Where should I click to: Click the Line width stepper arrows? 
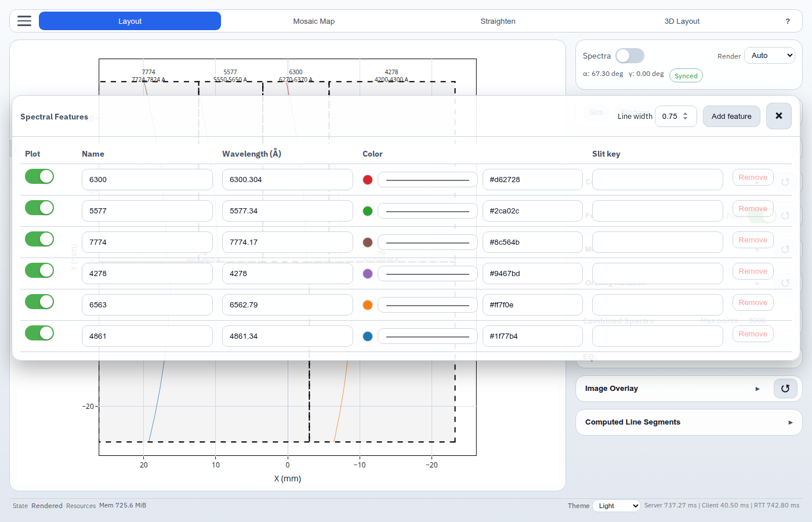point(685,116)
